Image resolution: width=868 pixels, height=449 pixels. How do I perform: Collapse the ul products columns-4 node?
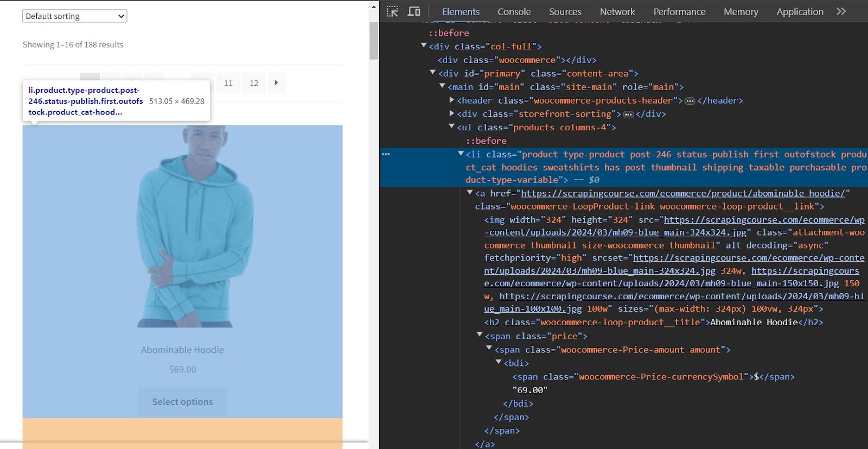(451, 127)
